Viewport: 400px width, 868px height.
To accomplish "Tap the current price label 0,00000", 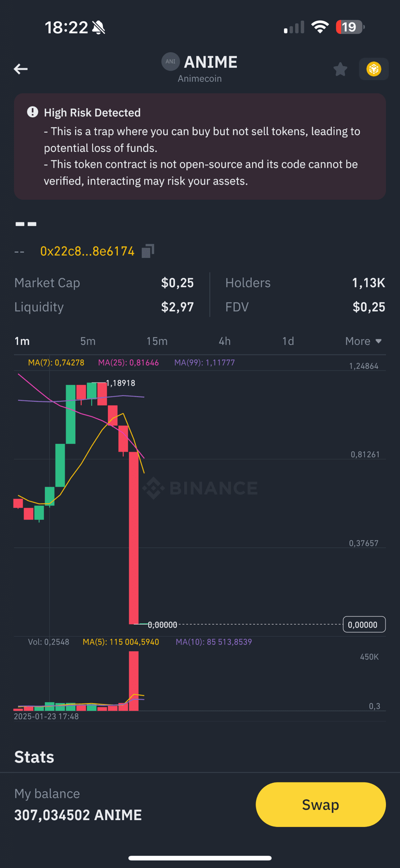I will click(x=364, y=624).
